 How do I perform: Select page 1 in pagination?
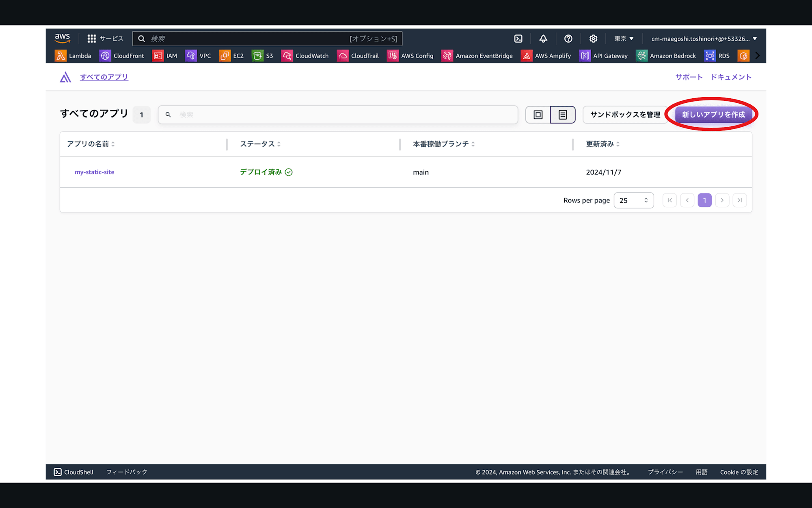[x=704, y=200]
